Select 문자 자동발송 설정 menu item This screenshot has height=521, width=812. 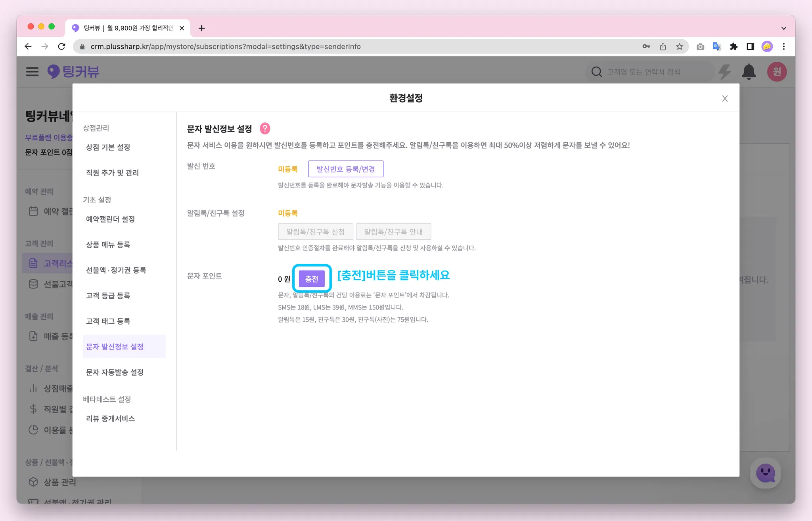[115, 372]
